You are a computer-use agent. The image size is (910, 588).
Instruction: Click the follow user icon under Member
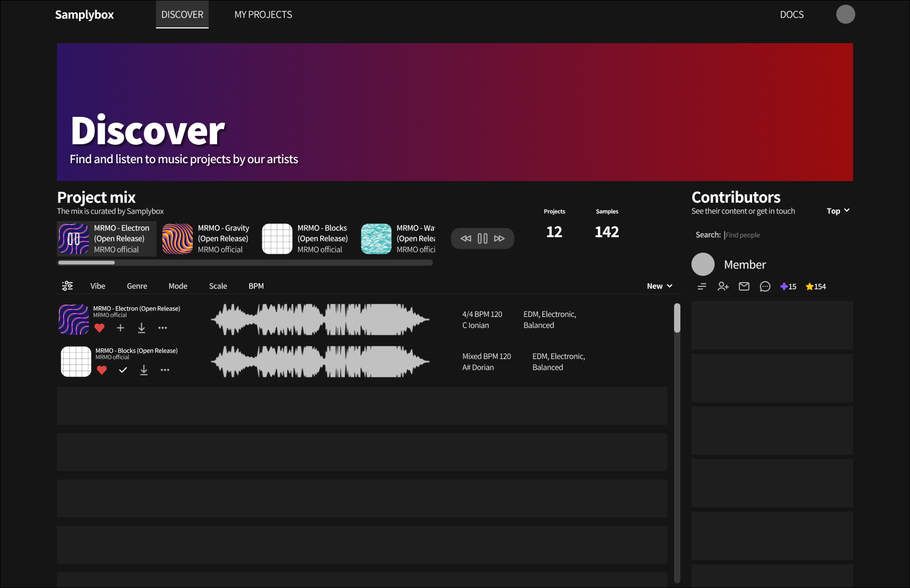pos(723,286)
